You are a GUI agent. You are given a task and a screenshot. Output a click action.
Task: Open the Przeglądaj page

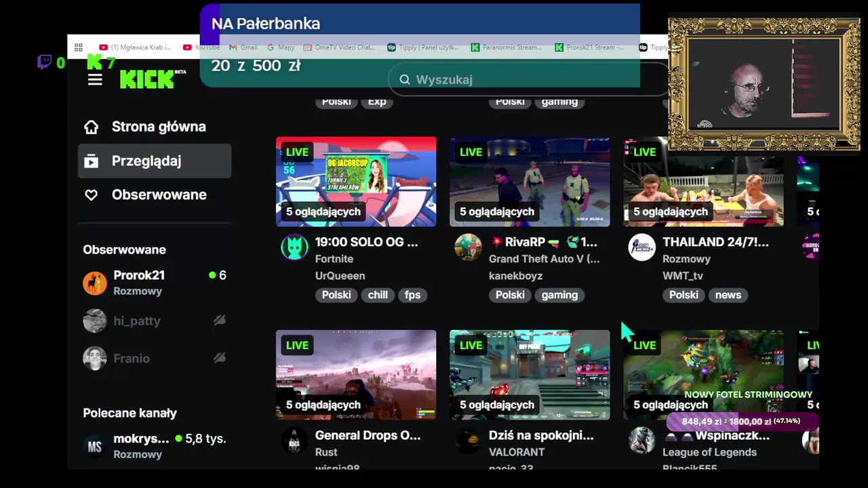pos(155,161)
